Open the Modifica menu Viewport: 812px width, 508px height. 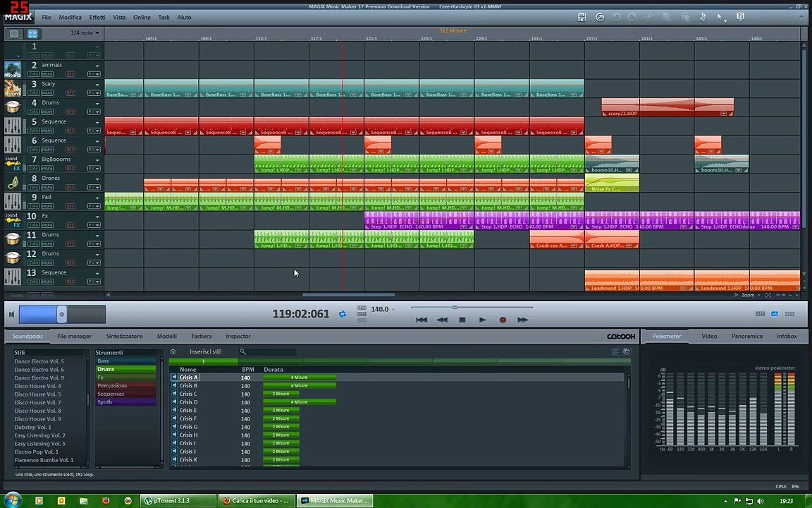[70, 17]
